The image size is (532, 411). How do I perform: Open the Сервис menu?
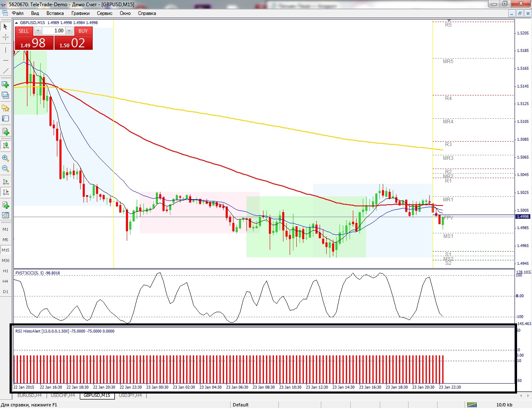click(x=105, y=13)
